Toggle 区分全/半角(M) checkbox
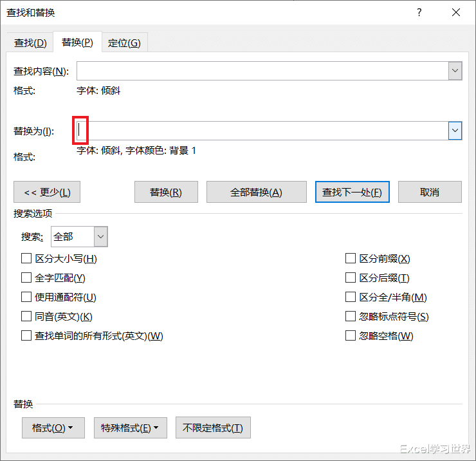Viewport: 476px width, 461px height. pos(351,297)
